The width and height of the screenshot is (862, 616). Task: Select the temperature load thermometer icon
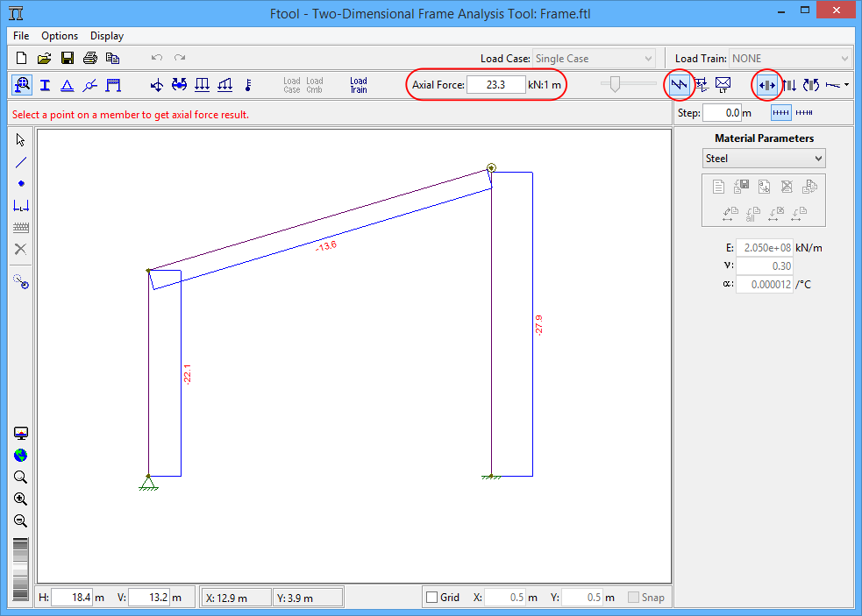tap(248, 85)
